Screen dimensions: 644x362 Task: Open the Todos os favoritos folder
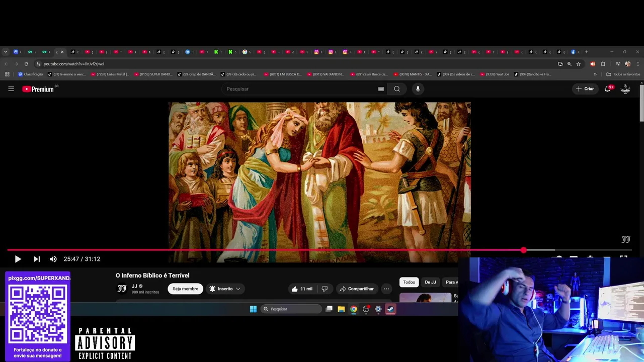click(x=623, y=74)
